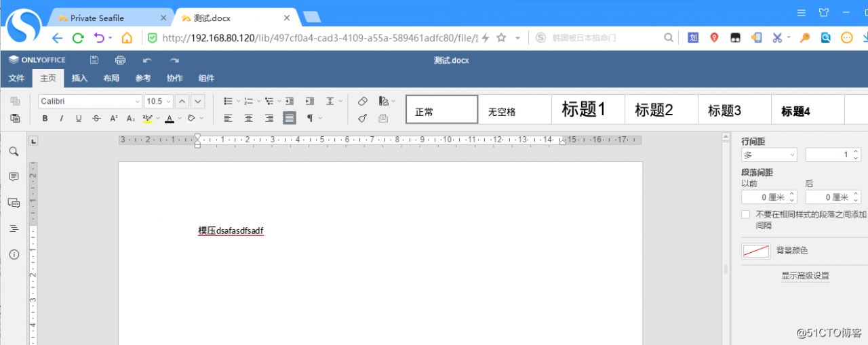Switch to the 布局 (Layout) tab
868x345 pixels.
coord(111,78)
